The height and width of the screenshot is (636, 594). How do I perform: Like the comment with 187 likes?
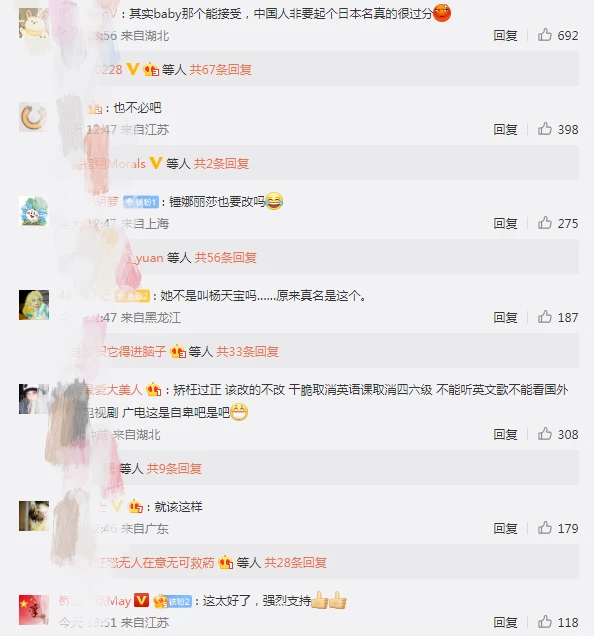pos(545,317)
